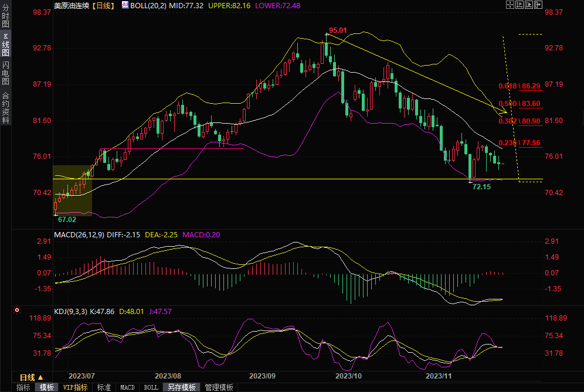Click the BOLL indicator chart icon

(x=125, y=5)
